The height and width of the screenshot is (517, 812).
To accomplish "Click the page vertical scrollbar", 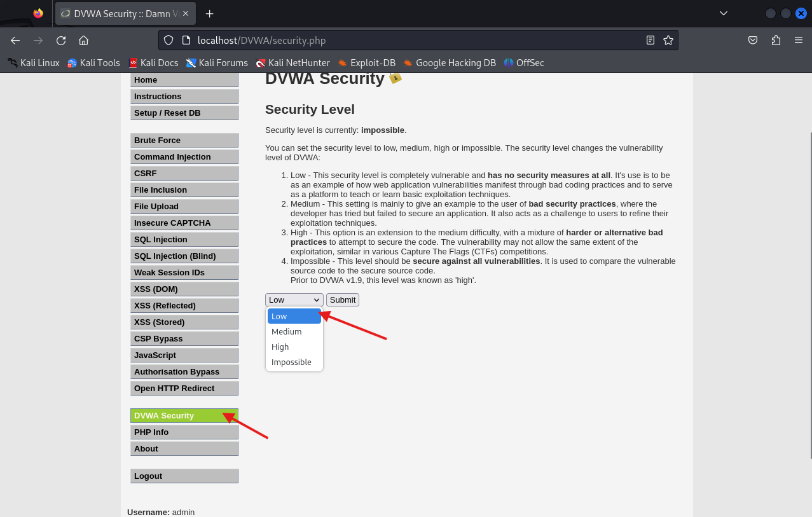I will 809,295.
